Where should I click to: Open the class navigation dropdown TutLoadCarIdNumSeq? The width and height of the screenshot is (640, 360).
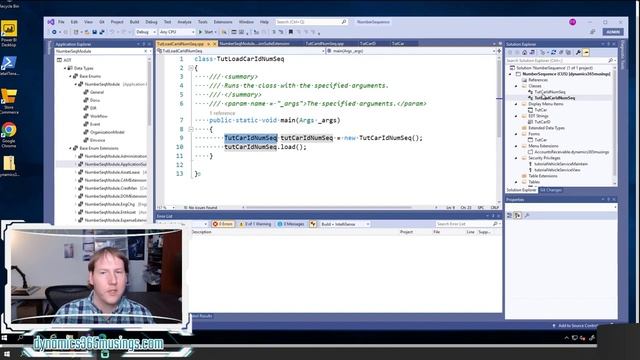241,51
